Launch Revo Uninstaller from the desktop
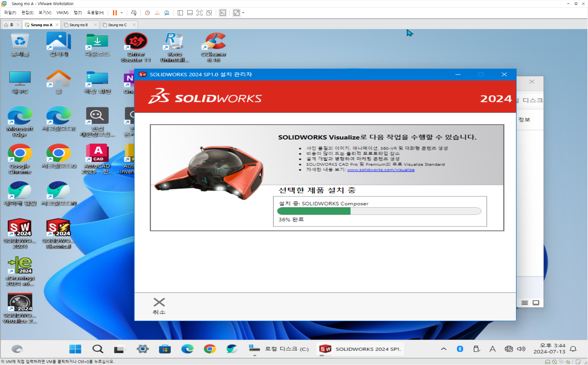The image size is (588, 365). (x=175, y=47)
